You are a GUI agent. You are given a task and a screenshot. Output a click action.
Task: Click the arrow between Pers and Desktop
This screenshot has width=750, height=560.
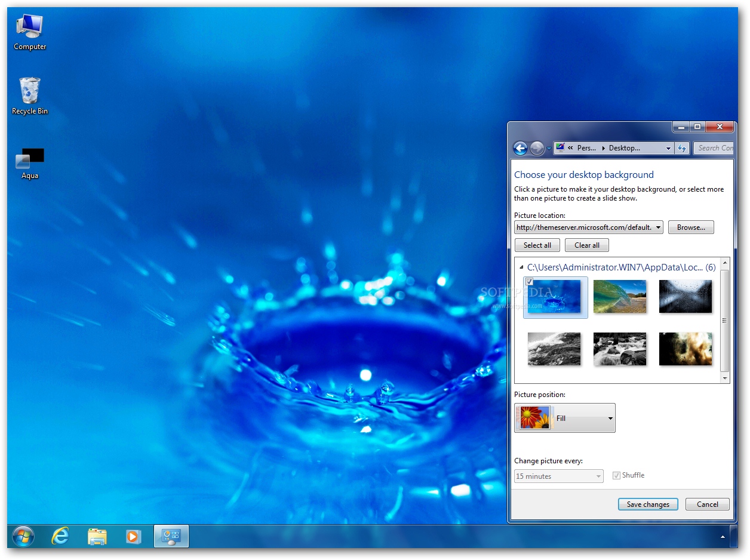tap(603, 148)
